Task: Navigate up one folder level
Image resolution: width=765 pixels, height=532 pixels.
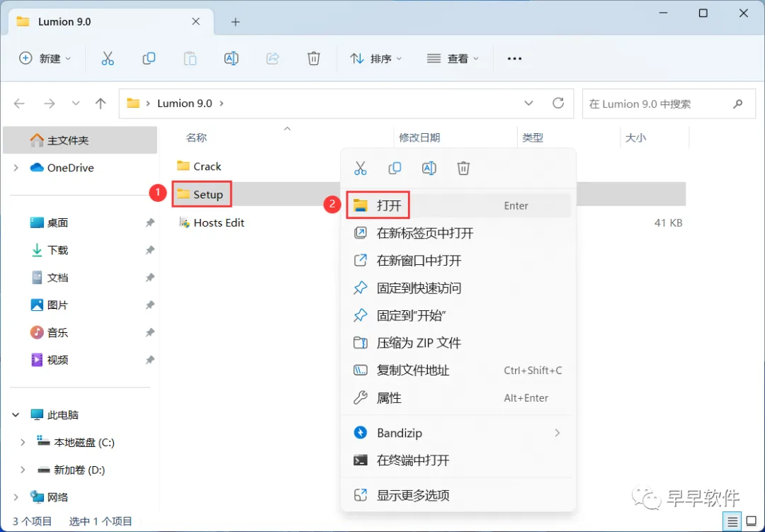Action: click(101, 103)
